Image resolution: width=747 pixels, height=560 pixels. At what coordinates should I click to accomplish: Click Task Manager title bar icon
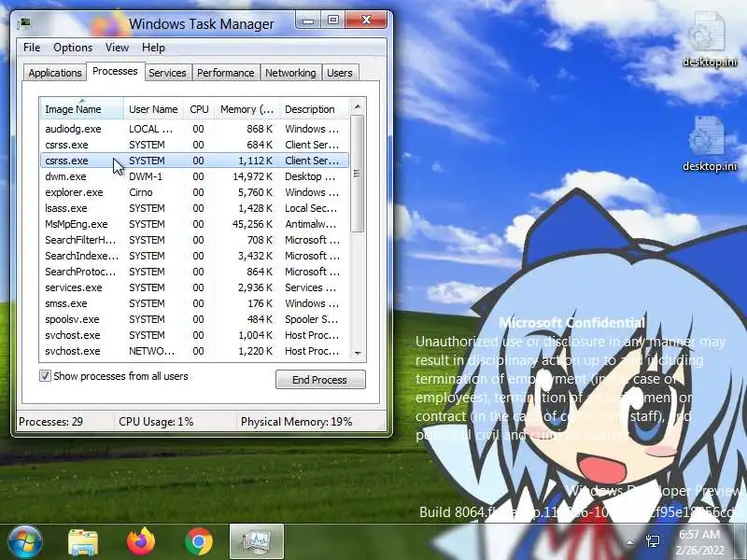(23, 23)
